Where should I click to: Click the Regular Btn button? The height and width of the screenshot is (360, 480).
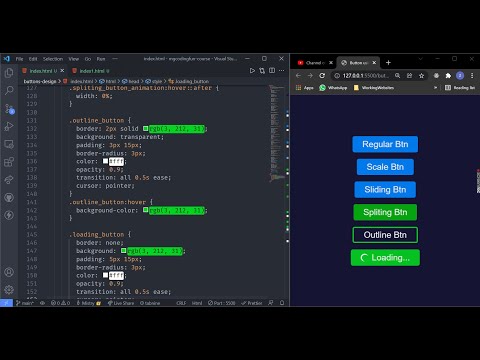pyautogui.click(x=385, y=144)
